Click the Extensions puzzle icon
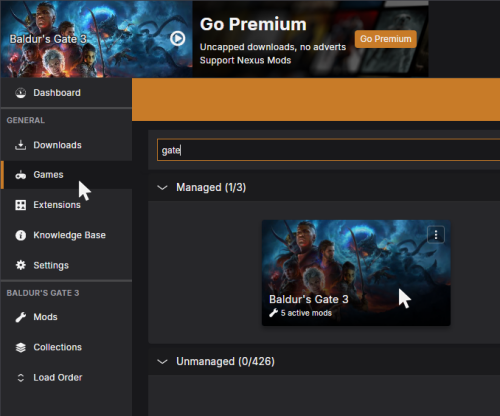 click(x=21, y=205)
